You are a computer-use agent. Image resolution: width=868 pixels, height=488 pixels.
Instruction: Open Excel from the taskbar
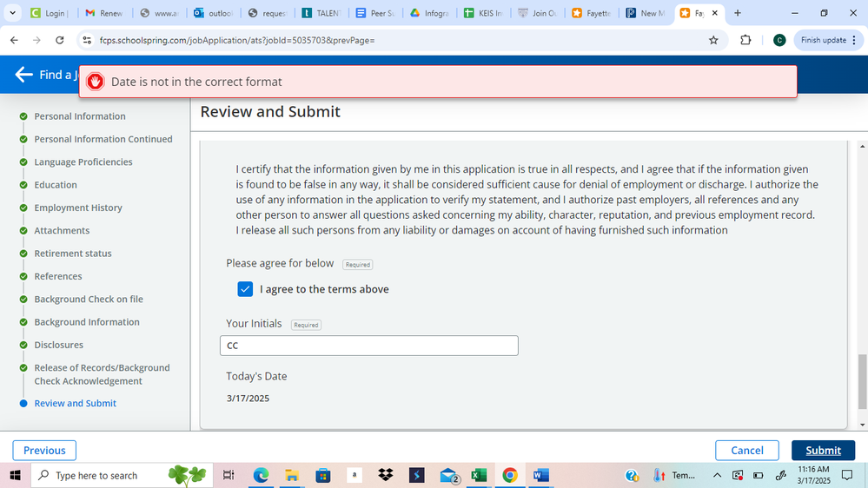478,475
